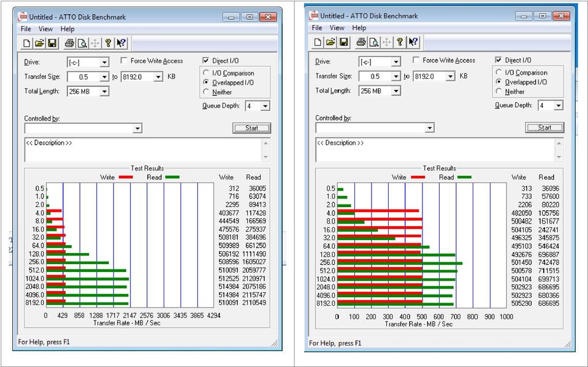Click the ATTO app icon in right window title bar
588x367 pixels.
[314, 15]
